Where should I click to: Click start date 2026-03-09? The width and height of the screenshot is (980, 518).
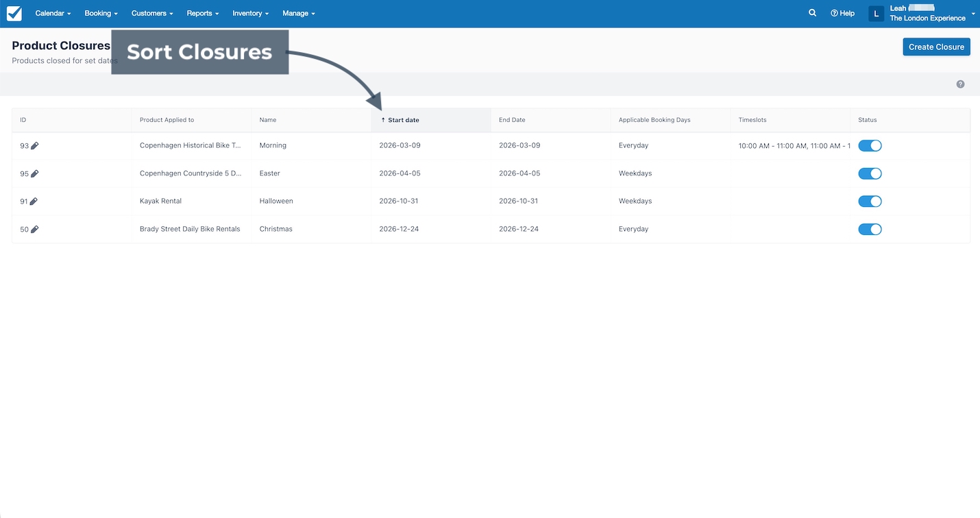pos(400,145)
